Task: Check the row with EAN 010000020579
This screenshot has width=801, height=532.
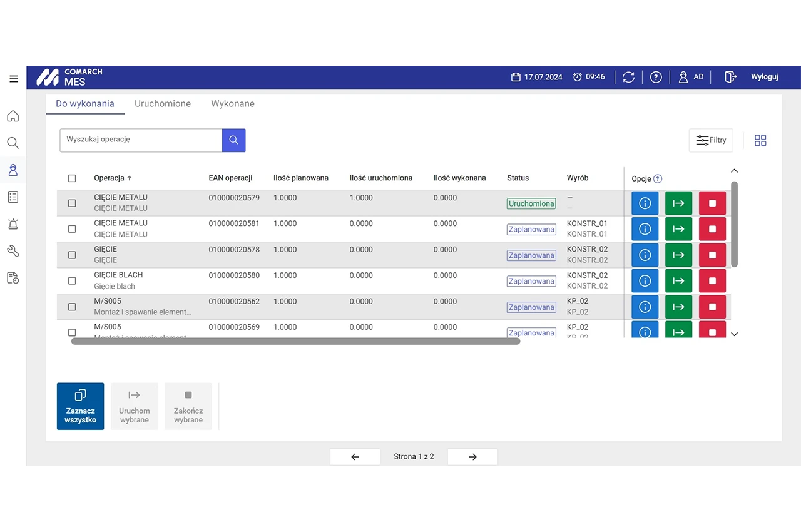Action: click(x=72, y=203)
